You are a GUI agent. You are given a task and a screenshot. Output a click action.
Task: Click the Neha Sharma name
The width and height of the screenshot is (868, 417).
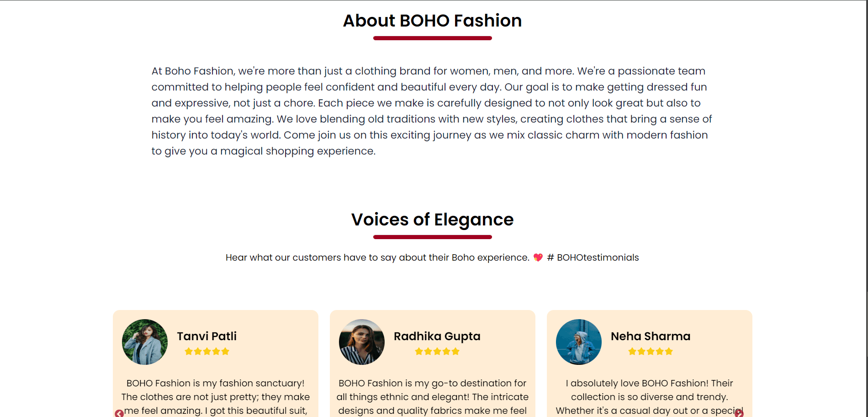click(651, 336)
